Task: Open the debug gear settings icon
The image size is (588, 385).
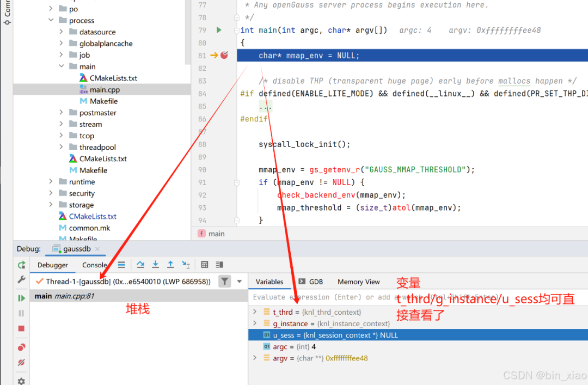Action: click(21, 381)
